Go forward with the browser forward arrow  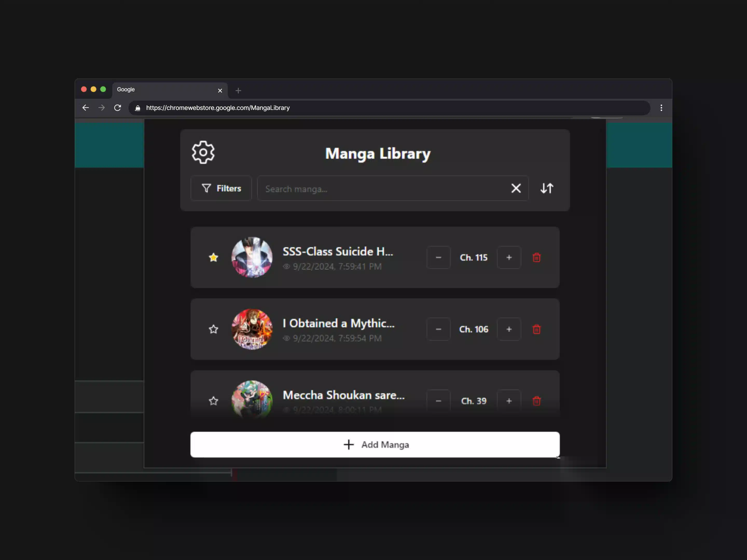pyautogui.click(x=101, y=108)
